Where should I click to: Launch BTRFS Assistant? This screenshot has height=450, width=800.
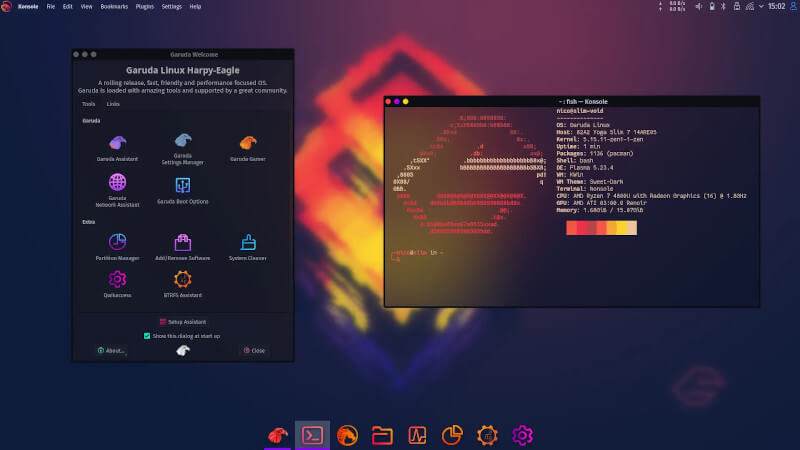[x=183, y=284]
